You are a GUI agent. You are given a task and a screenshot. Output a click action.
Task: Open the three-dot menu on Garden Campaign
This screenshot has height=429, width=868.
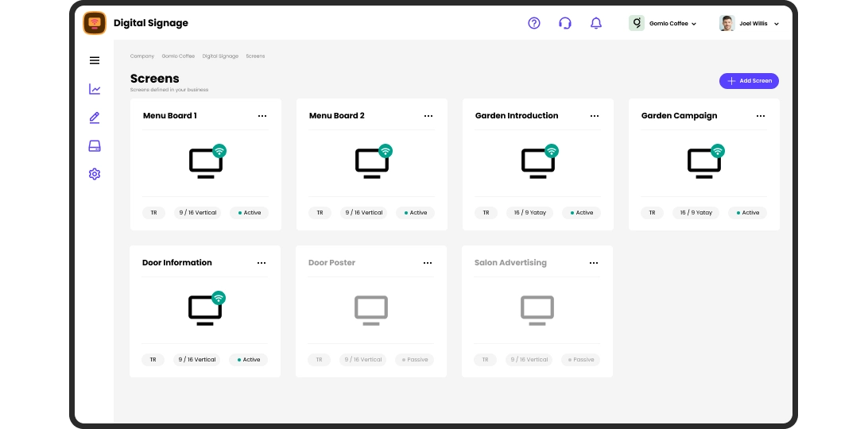761,116
